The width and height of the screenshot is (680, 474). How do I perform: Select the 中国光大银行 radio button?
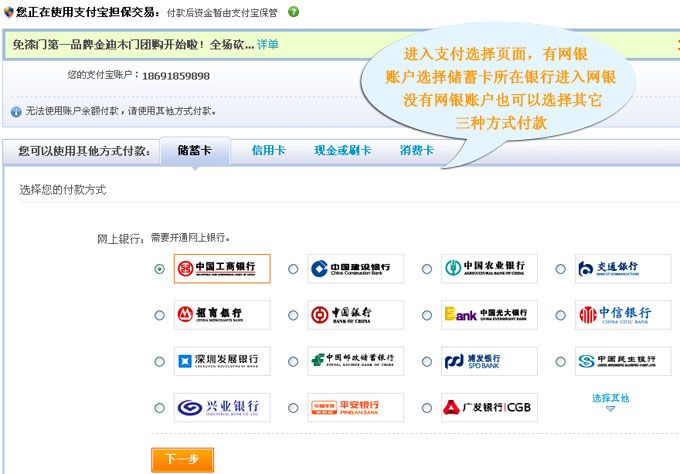click(x=427, y=315)
